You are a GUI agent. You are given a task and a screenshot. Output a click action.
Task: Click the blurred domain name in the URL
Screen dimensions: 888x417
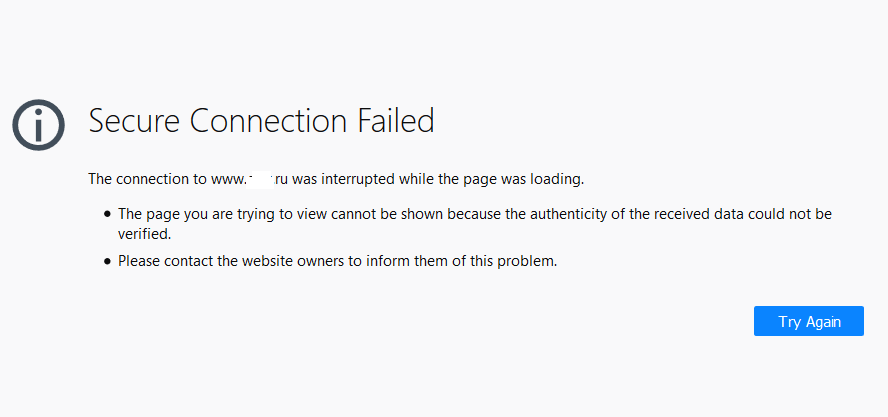click(259, 180)
